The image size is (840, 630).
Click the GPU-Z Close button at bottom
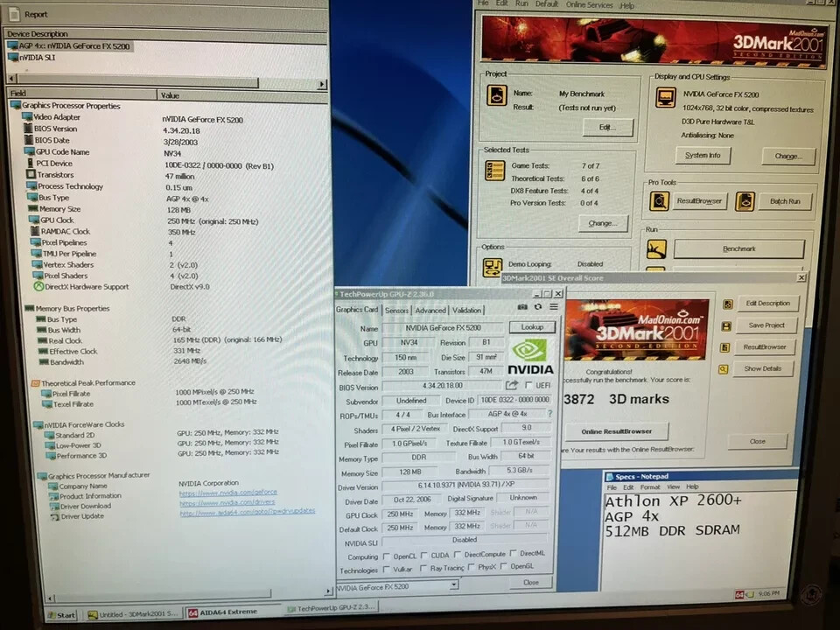tap(531, 583)
